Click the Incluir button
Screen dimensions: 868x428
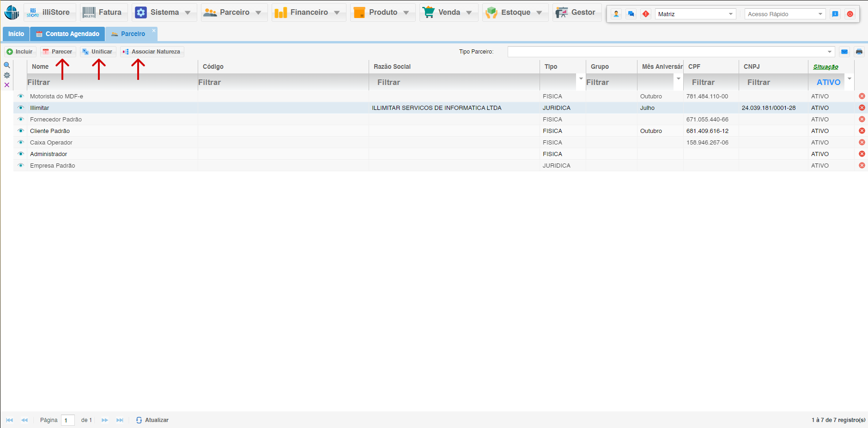pos(20,52)
